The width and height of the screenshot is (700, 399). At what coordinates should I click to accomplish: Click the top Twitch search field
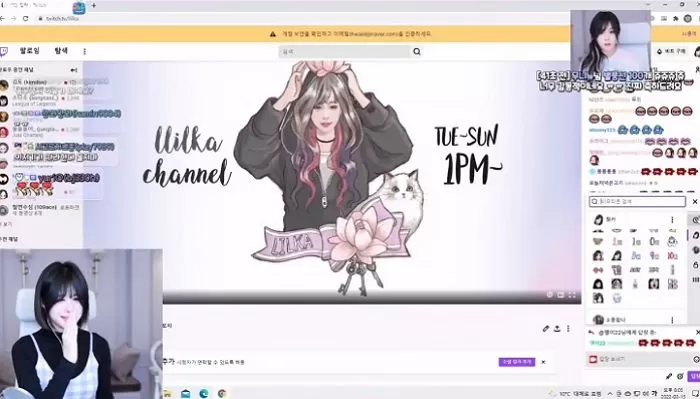pos(344,51)
